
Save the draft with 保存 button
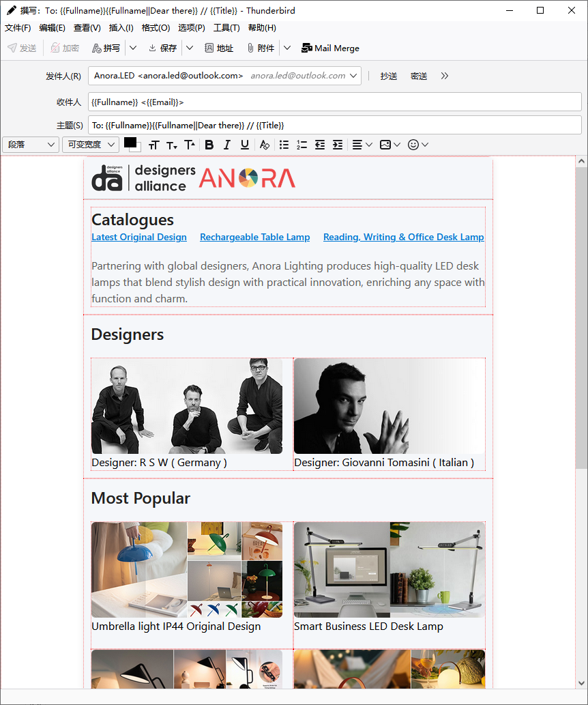click(x=163, y=48)
